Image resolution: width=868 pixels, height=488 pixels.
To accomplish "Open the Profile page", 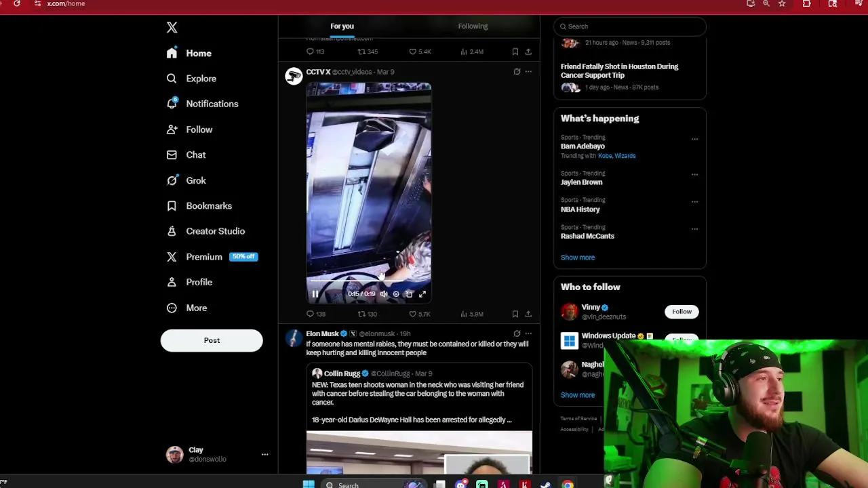I will [x=190, y=282].
